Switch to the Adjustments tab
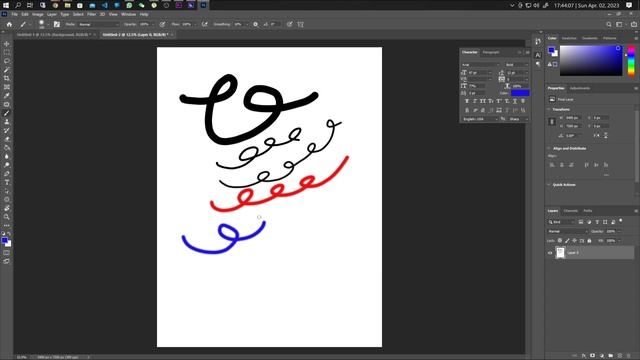The image size is (640, 360). pos(580,88)
